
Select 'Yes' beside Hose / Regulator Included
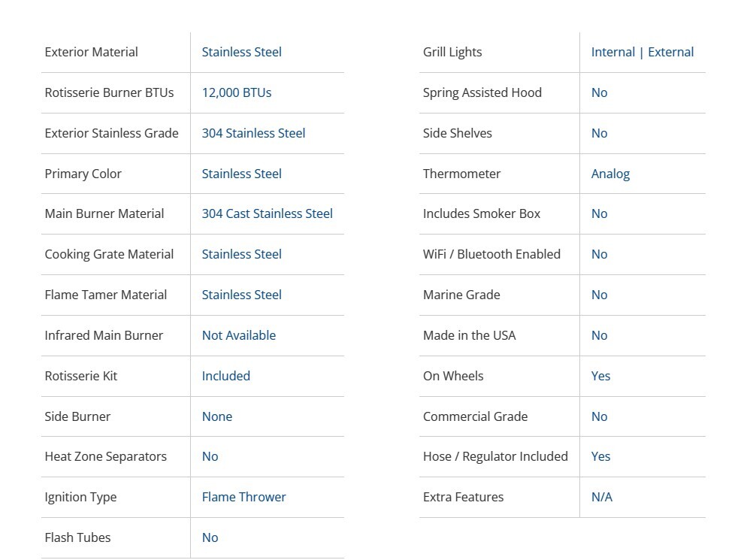pos(600,456)
